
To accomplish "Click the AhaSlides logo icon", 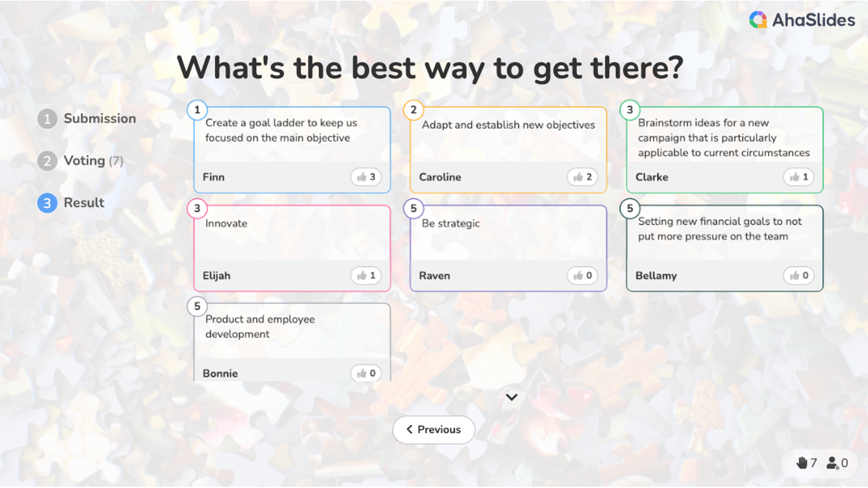I will (758, 20).
